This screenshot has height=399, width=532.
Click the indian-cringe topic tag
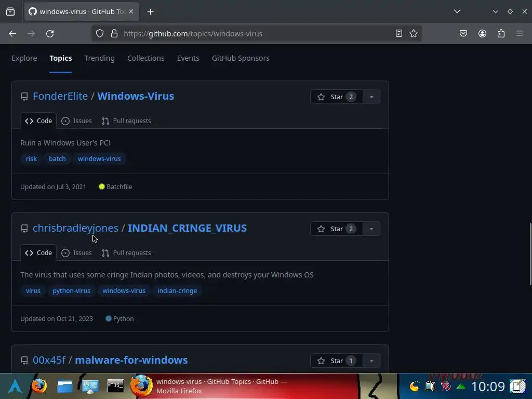click(x=177, y=291)
